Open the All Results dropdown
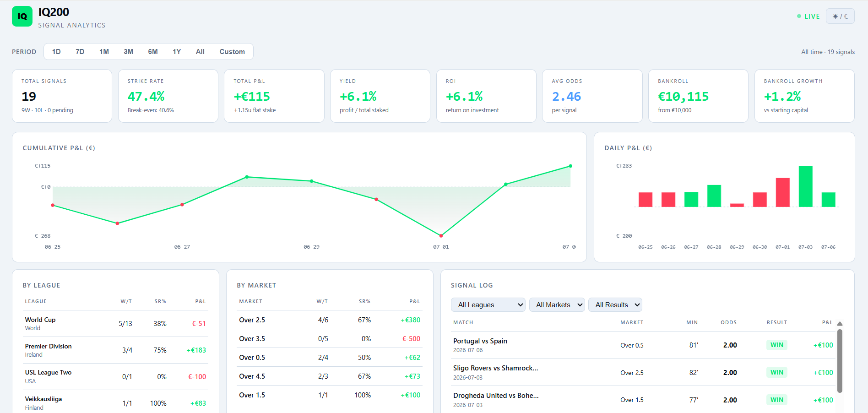 click(x=615, y=305)
